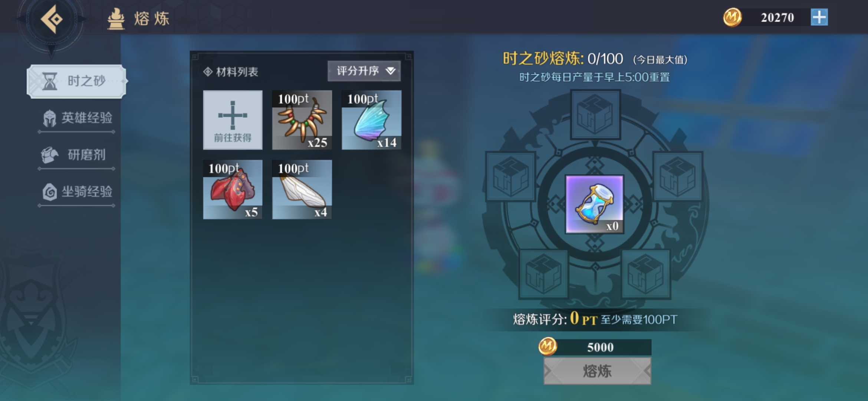Click the plus icon to add coins
Image resolution: width=868 pixels, height=401 pixels.
819,17
